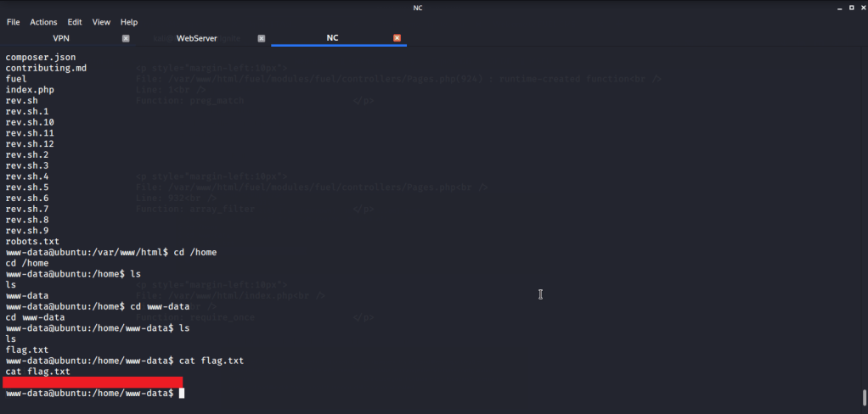The image size is (868, 414).
Task: Close the WebServer tab
Action: tap(262, 38)
